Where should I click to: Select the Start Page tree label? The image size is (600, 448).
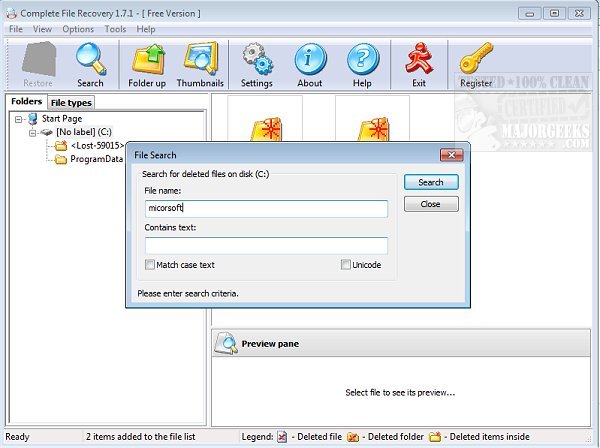click(62, 119)
